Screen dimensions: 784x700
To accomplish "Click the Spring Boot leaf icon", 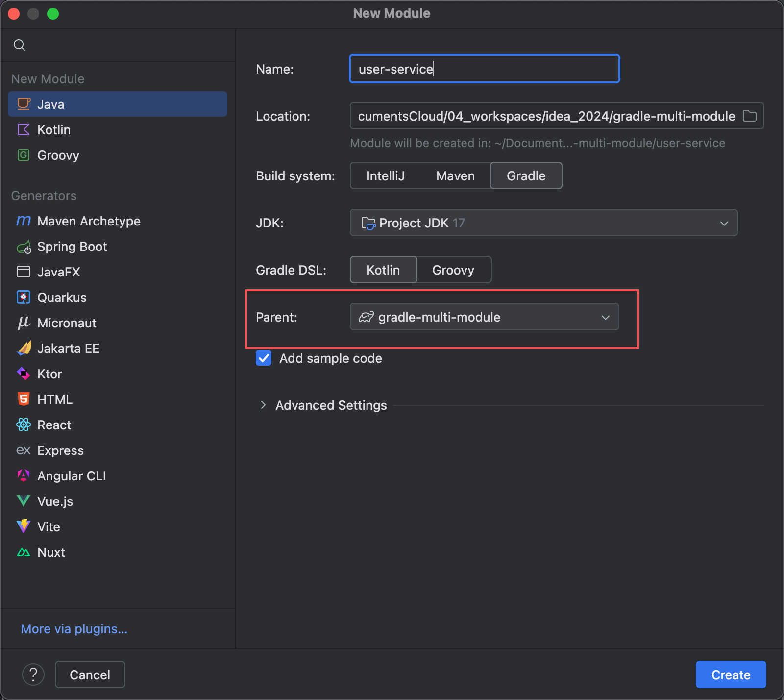I will [x=24, y=247].
